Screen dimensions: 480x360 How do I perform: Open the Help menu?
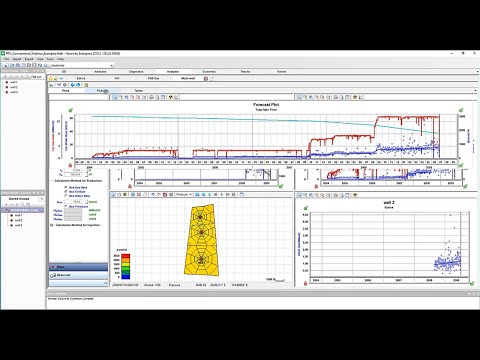[60, 59]
